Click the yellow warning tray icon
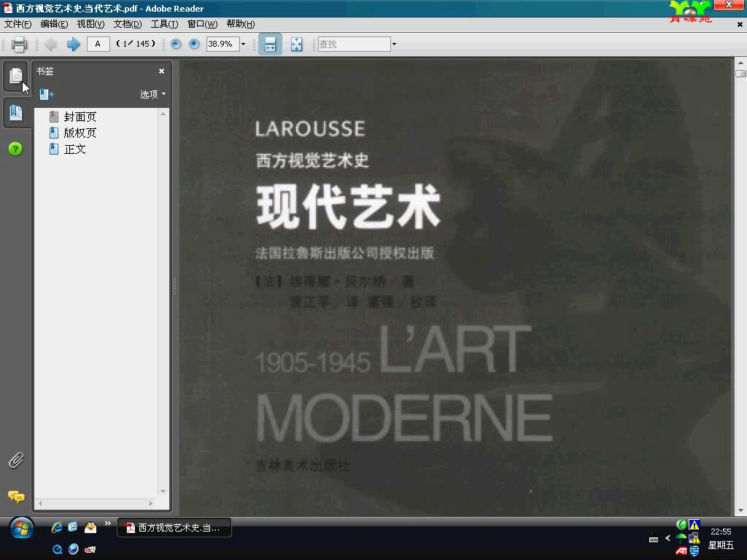 point(694,525)
